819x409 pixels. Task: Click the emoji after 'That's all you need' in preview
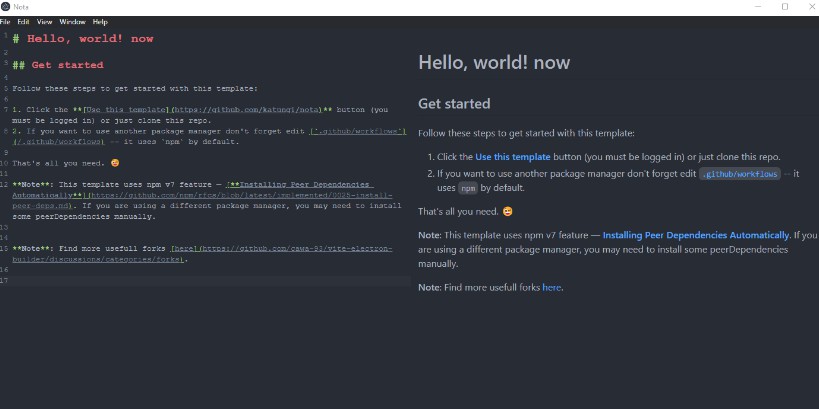507,212
